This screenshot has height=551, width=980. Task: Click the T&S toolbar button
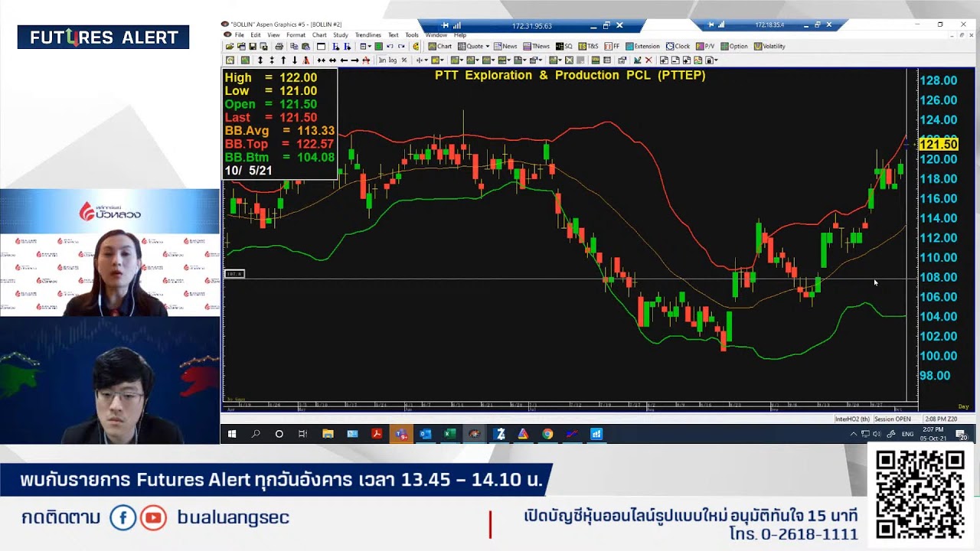click(588, 46)
